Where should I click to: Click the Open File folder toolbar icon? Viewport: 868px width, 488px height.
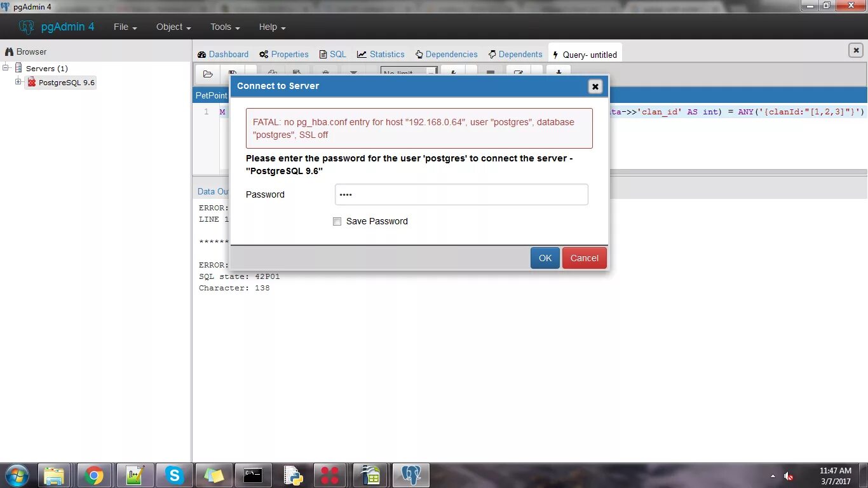point(208,74)
